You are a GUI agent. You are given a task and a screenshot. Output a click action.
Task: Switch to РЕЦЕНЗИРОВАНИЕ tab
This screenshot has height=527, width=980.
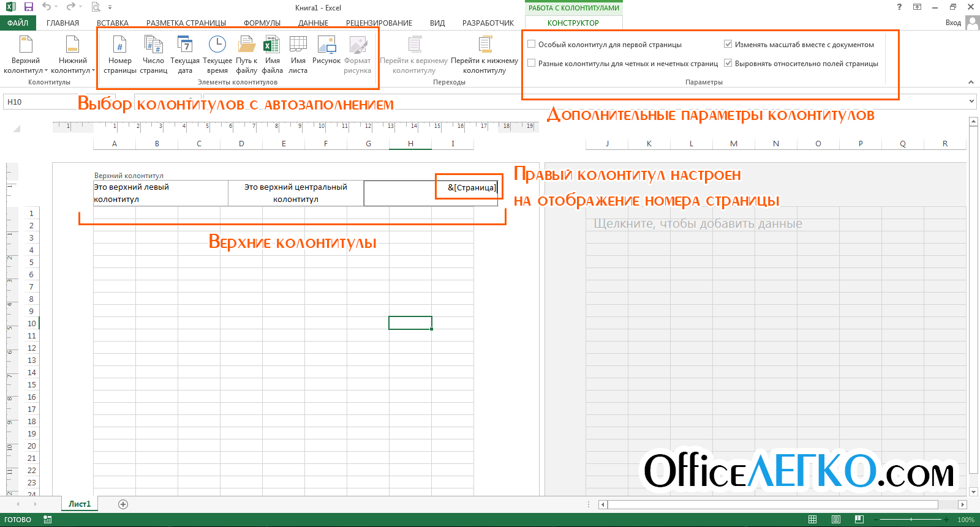[x=379, y=23]
